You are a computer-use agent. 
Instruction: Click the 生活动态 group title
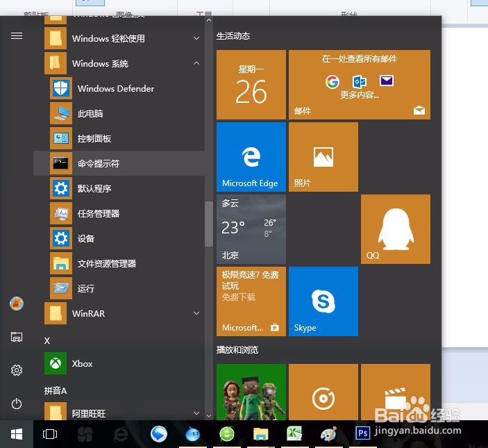[x=233, y=36]
